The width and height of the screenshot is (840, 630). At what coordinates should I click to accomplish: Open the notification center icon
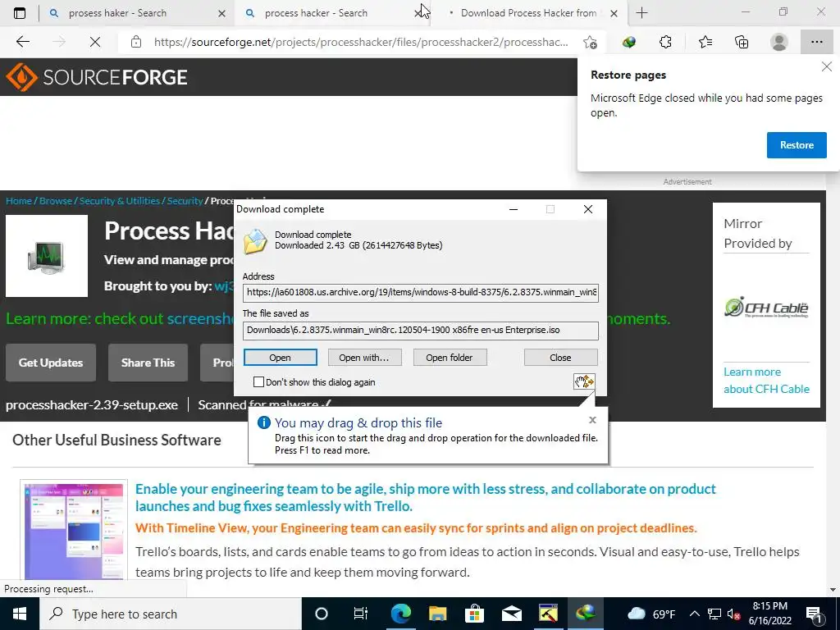point(814,614)
